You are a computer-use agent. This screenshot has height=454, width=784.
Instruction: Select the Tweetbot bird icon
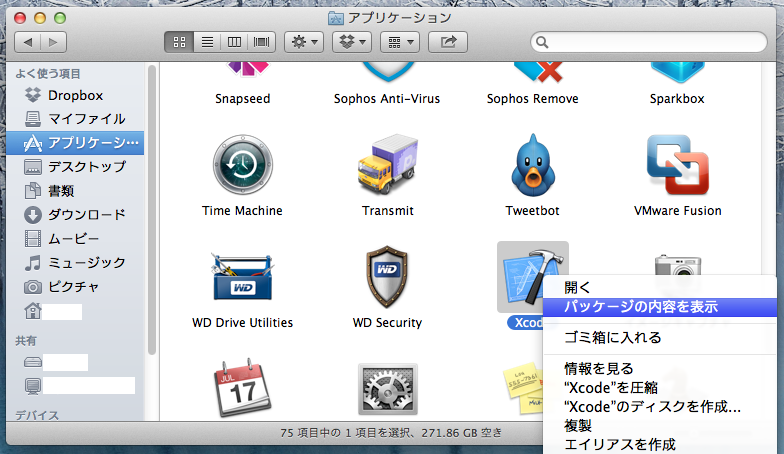(x=532, y=165)
